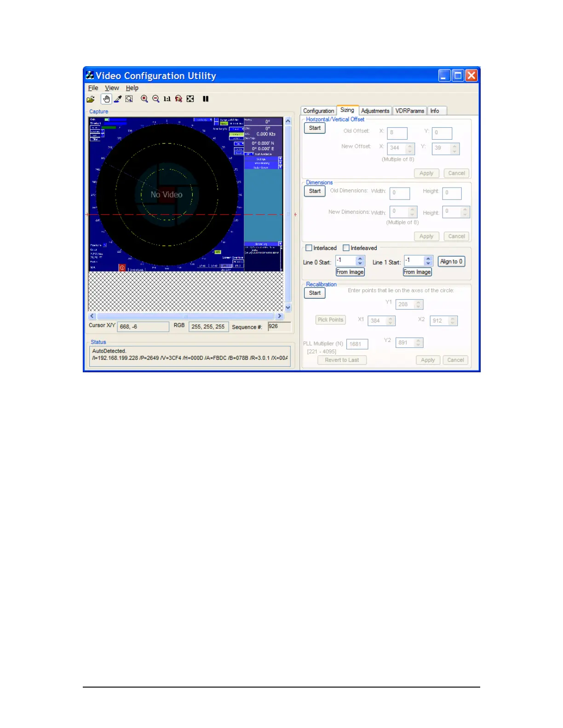Select the eyedropper color picker tool

pyautogui.click(x=118, y=99)
